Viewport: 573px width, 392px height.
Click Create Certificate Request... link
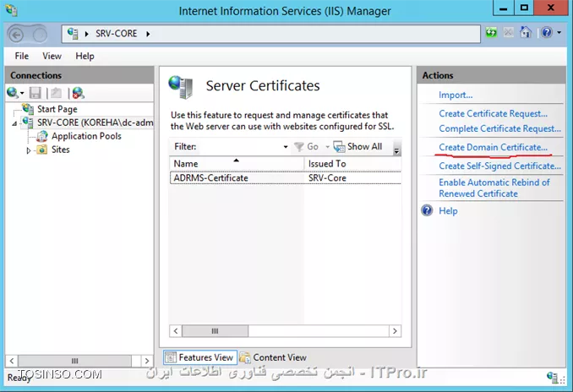(x=493, y=113)
